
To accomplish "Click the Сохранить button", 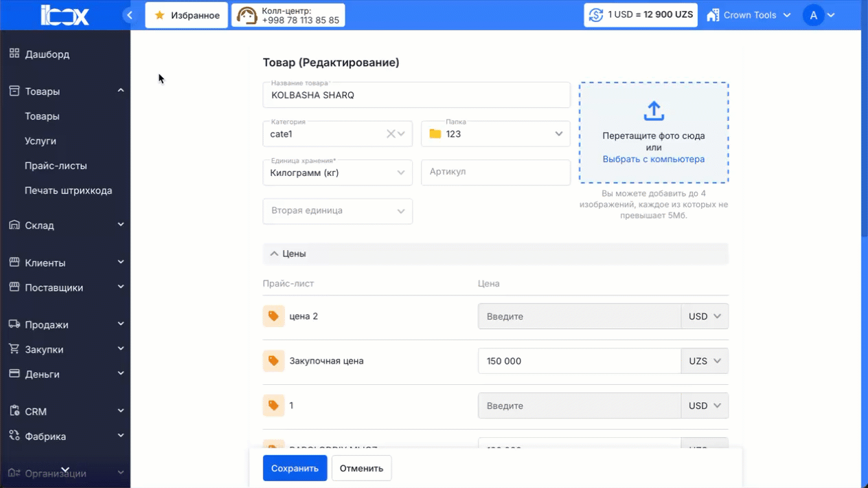I will (295, 468).
